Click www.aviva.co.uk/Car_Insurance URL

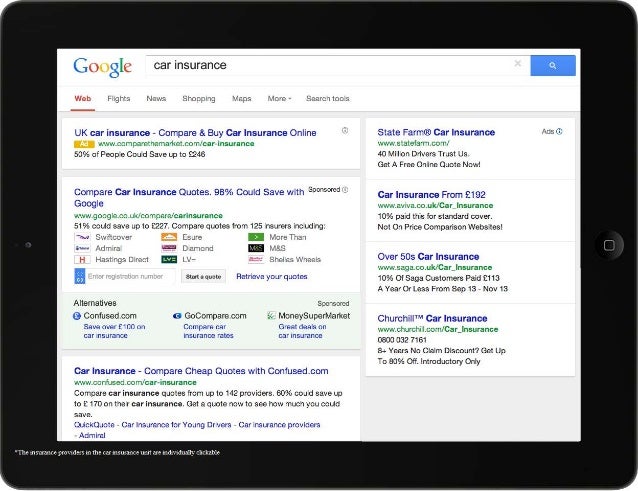coord(435,205)
